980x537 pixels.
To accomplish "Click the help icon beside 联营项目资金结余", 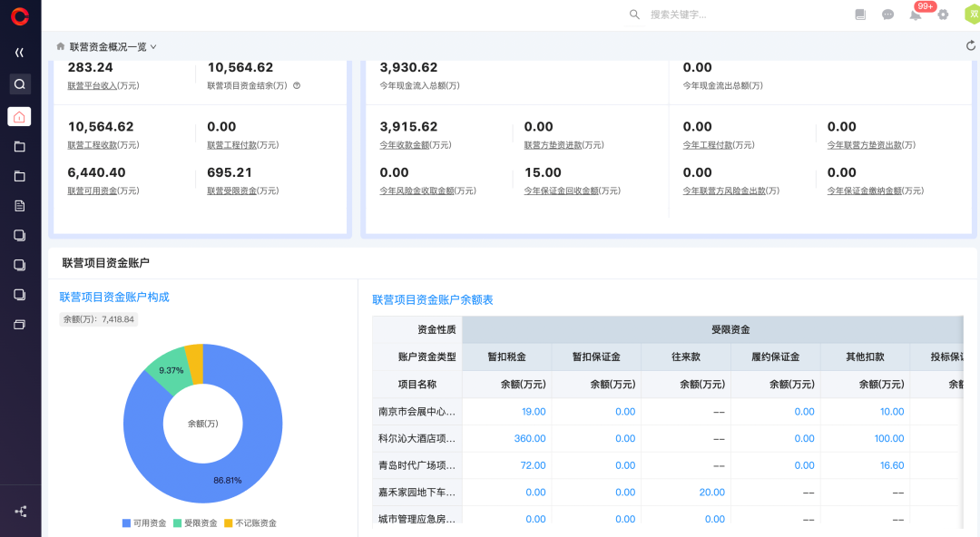I will tap(297, 86).
